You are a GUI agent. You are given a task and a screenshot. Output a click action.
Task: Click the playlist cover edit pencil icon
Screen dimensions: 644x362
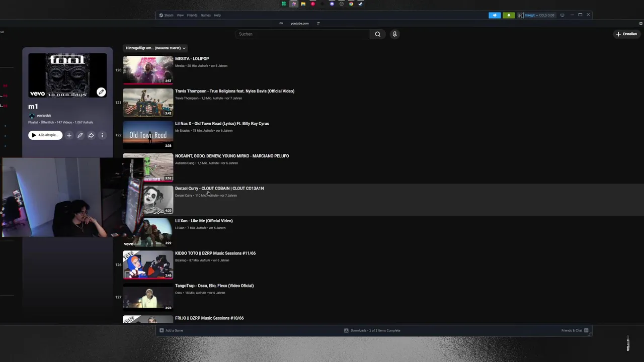(x=101, y=92)
